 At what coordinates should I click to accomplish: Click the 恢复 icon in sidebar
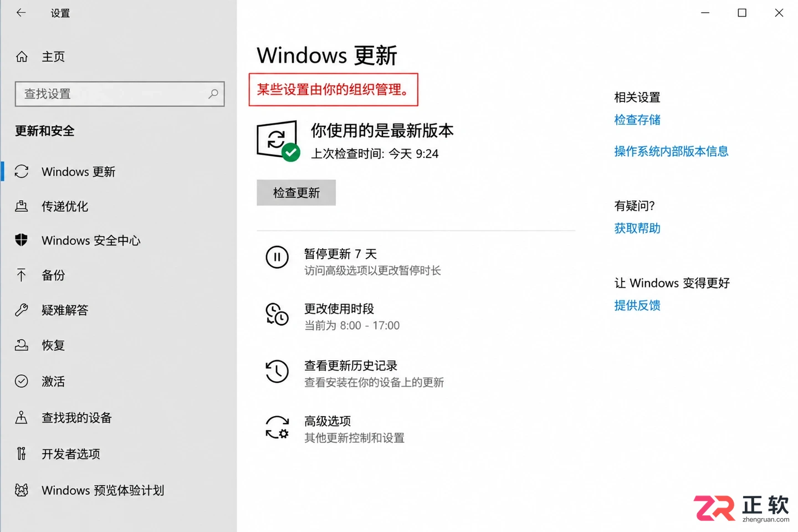click(x=22, y=345)
